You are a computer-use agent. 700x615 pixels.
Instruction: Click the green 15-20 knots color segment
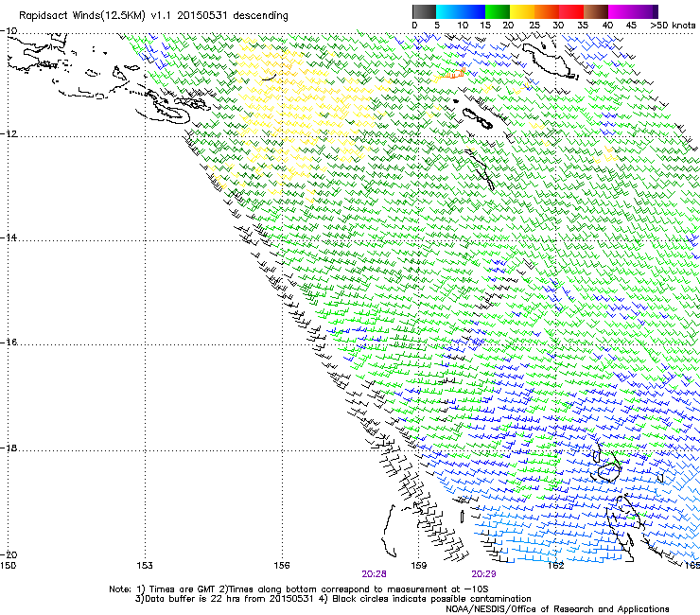click(498, 11)
